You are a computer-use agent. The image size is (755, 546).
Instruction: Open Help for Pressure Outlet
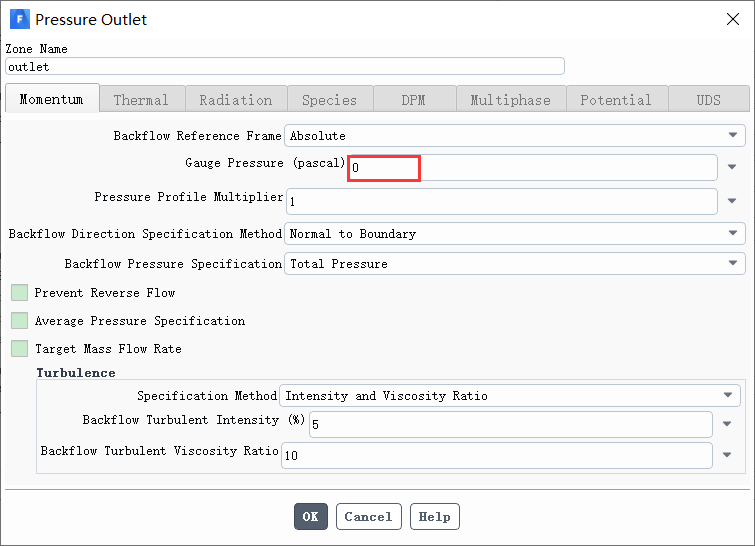[435, 517]
